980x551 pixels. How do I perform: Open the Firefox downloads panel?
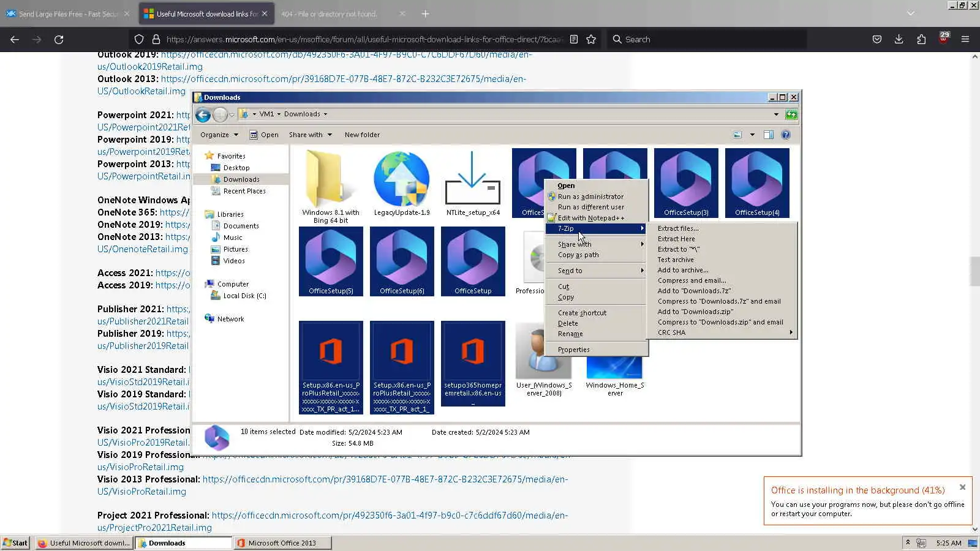coord(899,39)
